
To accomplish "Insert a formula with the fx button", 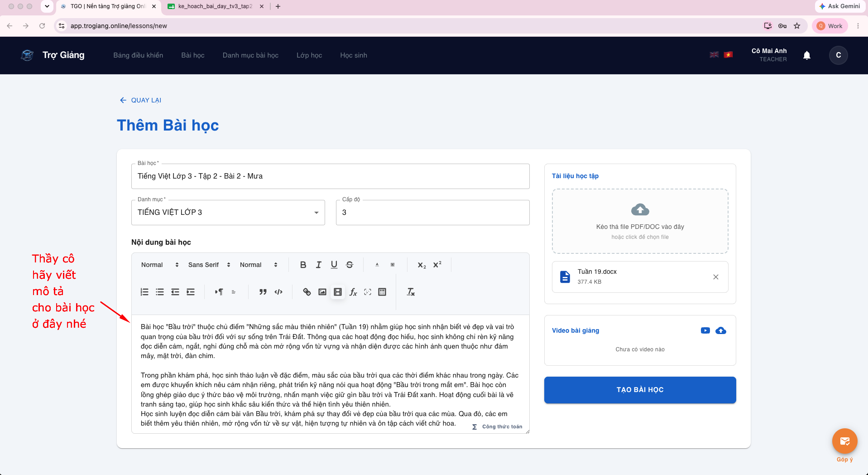I will (x=353, y=292).
